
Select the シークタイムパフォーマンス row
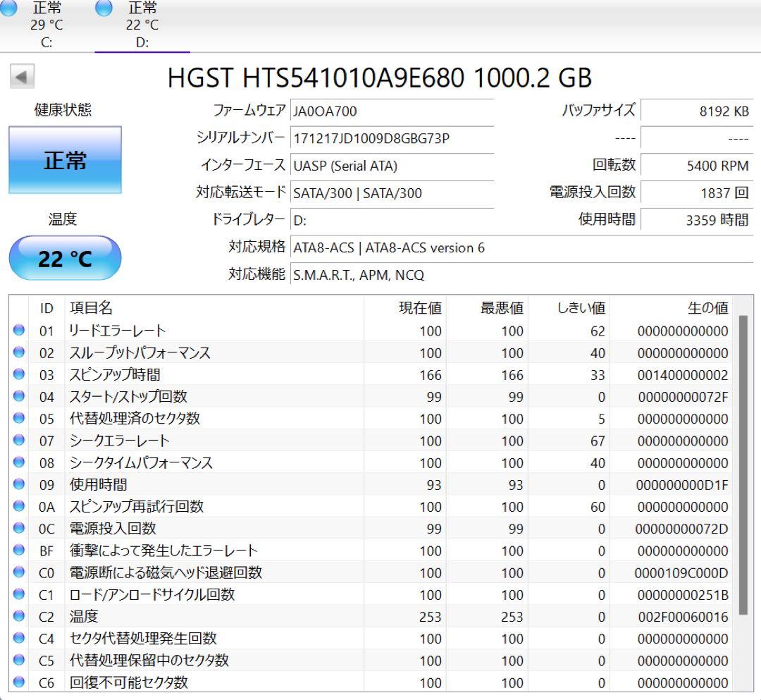[x=371, y=462]
